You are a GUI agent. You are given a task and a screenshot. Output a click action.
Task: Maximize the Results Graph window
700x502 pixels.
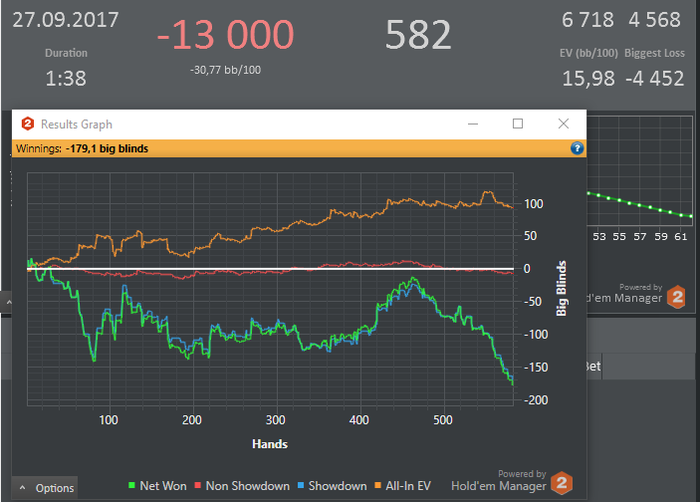pos(518,124)
